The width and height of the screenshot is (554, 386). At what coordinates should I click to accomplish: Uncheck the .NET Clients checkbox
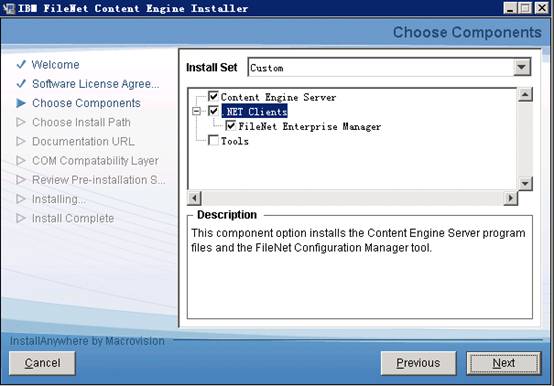(213, 111)
